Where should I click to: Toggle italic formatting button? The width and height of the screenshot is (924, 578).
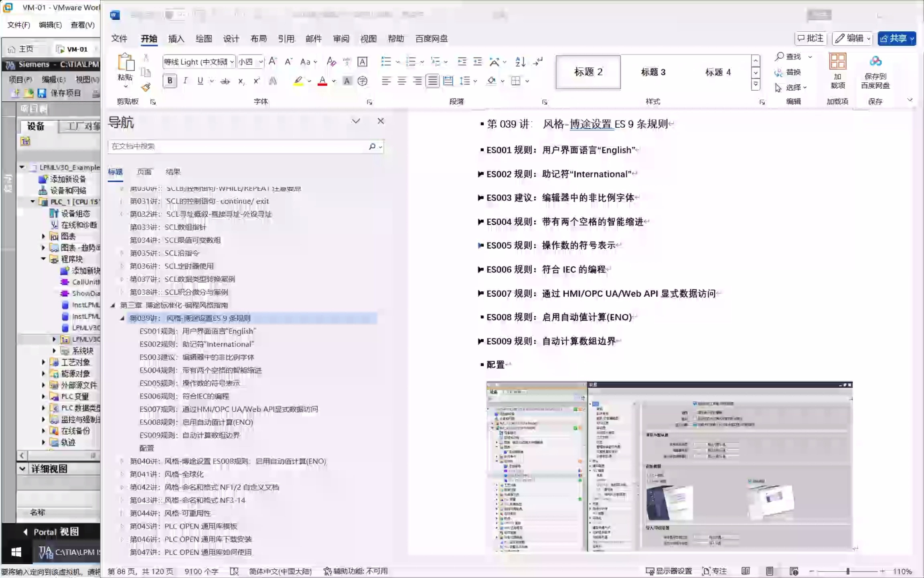(185, 81)
